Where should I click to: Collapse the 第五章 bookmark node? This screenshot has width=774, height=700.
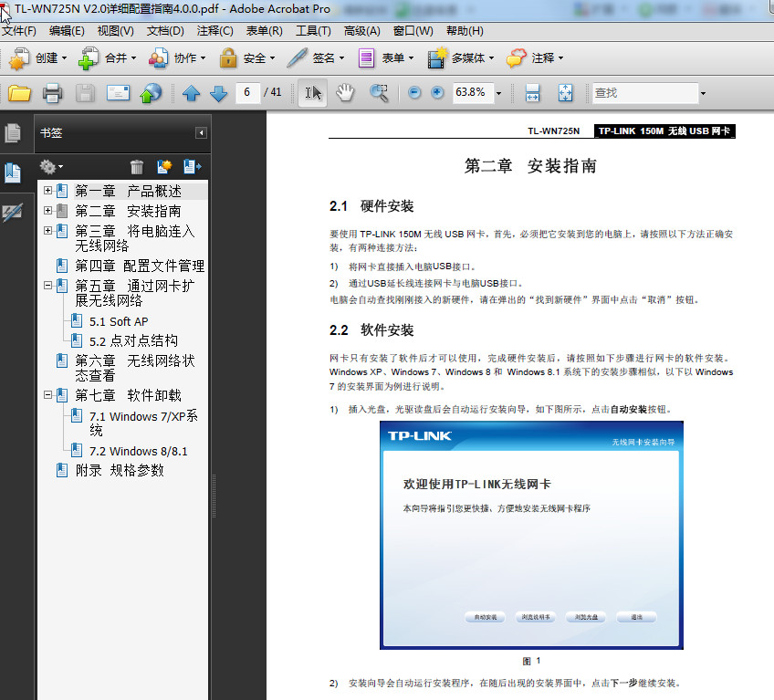click(47, 286)
